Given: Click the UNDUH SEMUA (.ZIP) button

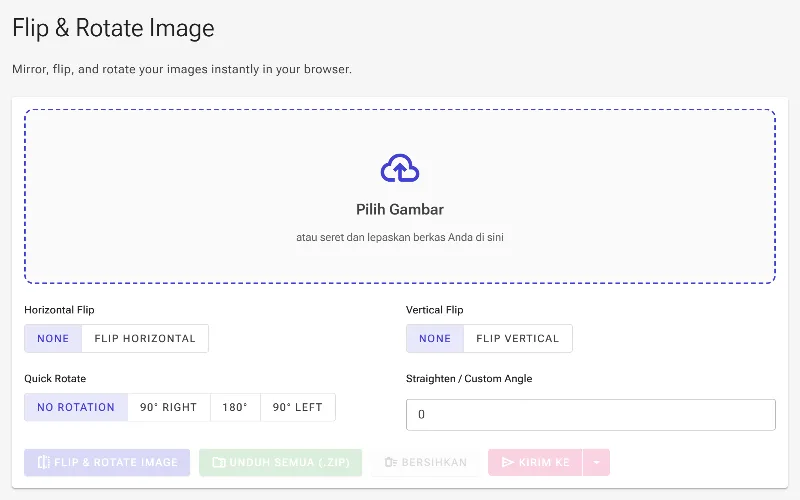Looking at the screenshot, I should coord(281,462).
